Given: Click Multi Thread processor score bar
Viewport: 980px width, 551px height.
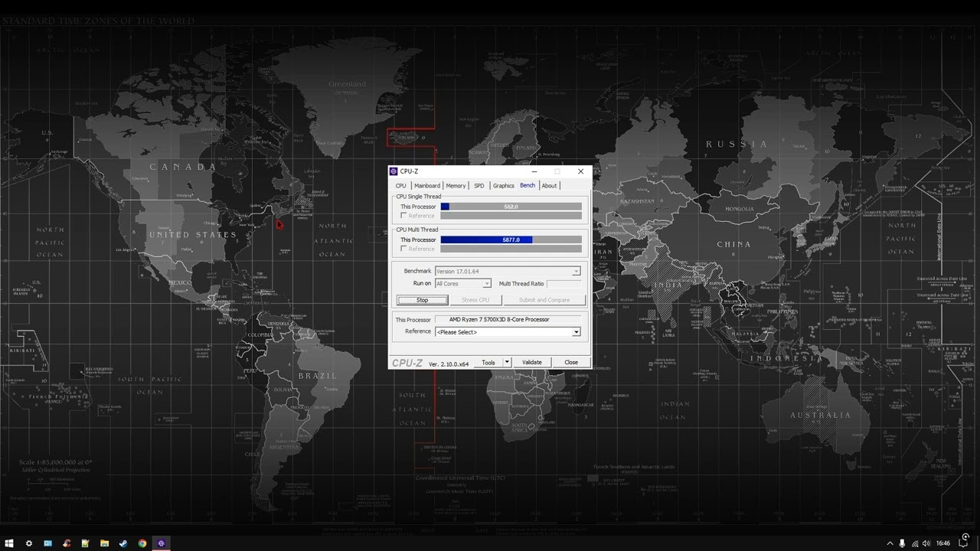Looking at the screenshot, I should pos(511,240).
